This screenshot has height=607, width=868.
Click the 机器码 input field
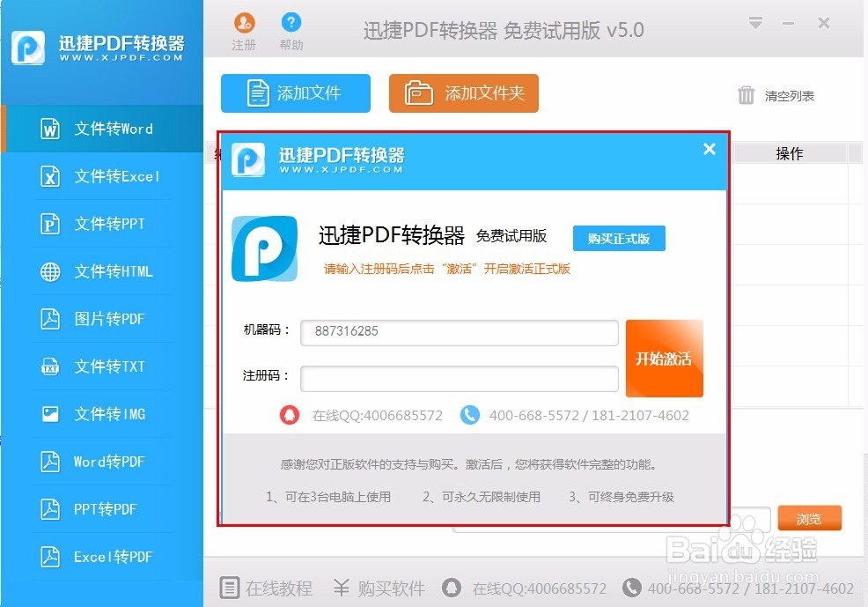pyautogui.click(x=459, y=332)
